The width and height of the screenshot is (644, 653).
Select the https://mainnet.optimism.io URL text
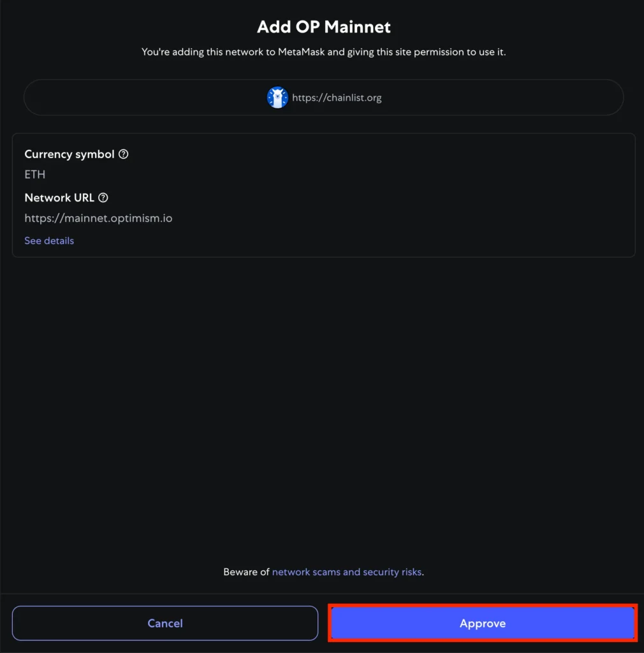[x=98, y=218]
